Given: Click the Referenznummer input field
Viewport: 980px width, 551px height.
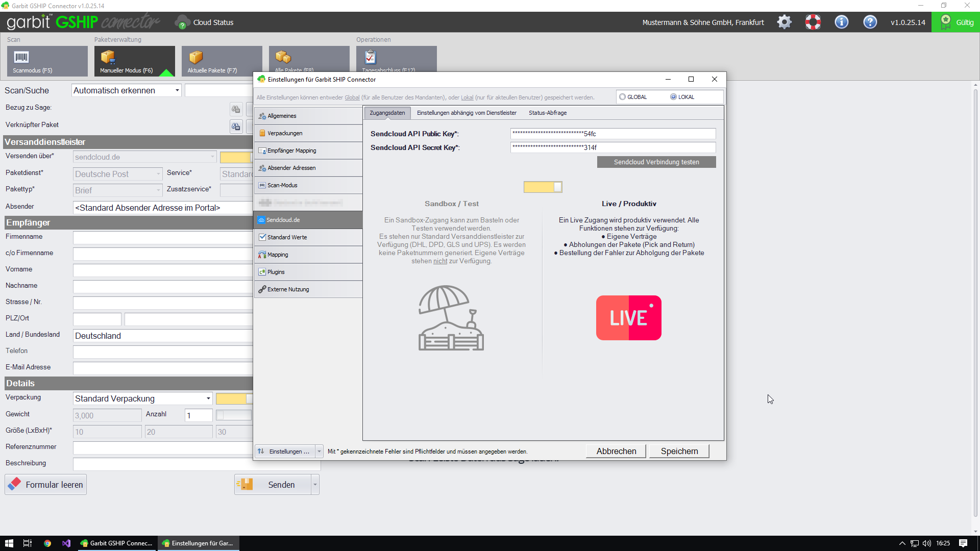Looking at the screenshot, I should click(x=163, y=447).
